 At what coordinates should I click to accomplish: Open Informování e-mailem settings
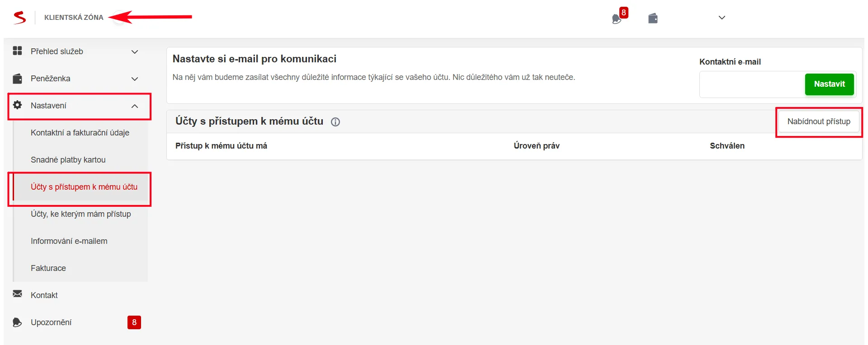coord(69,241)
